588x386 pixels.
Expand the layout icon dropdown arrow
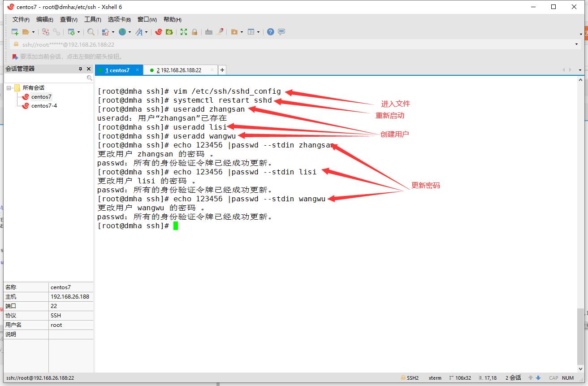pos(259,32)
